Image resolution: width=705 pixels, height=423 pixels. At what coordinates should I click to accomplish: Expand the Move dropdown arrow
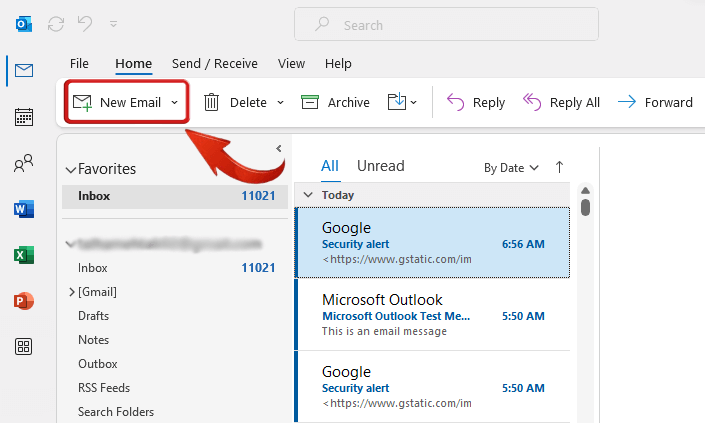pyautogui.click(x=414, y=102)
